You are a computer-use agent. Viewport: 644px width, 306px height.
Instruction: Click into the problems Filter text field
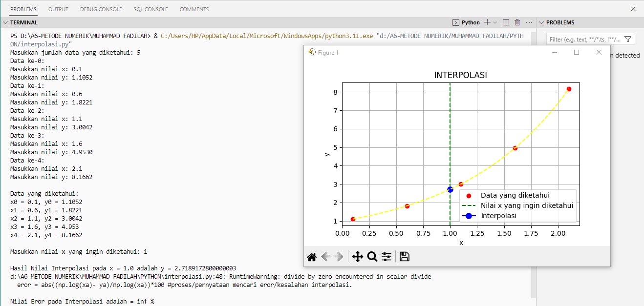pyautogui.click(x=584, y=40)
